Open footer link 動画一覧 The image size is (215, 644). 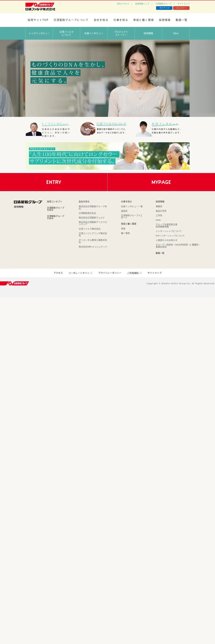point(160,253)
